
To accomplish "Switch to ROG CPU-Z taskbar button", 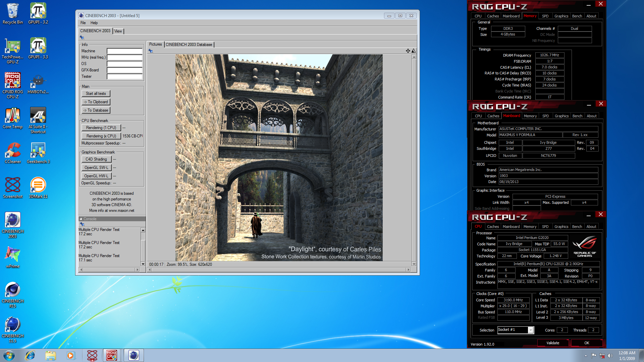I will (112, 355).
